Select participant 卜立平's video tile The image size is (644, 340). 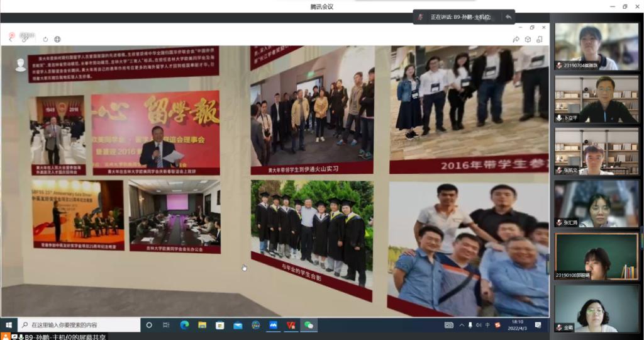click(596, 99)
